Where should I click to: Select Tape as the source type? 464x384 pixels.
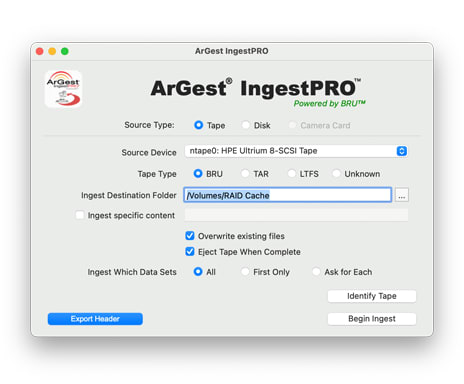[x=199, y=125]
